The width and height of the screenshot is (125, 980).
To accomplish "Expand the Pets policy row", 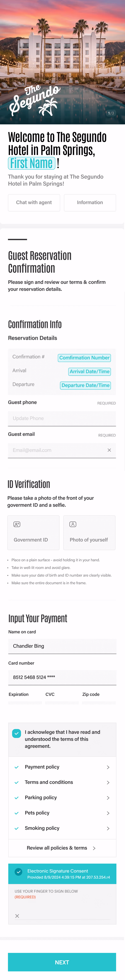I will point(108,813).
